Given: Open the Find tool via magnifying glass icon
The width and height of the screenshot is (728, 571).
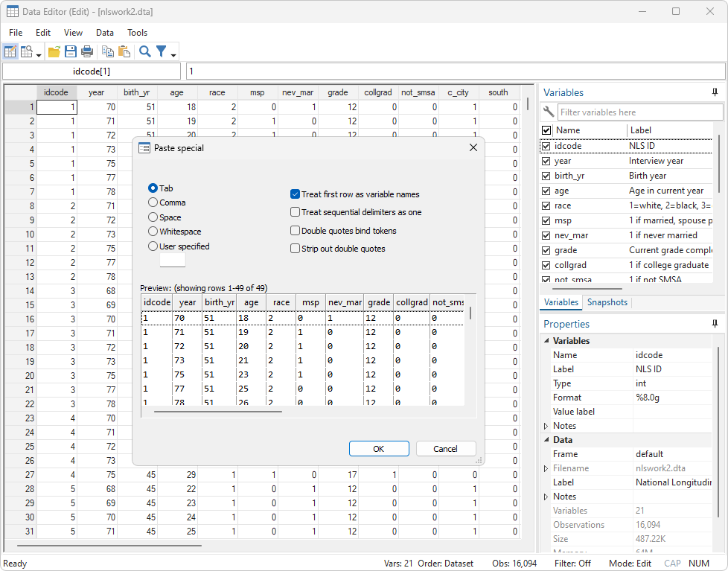Looking at the screenshot, I should [144, 51].
